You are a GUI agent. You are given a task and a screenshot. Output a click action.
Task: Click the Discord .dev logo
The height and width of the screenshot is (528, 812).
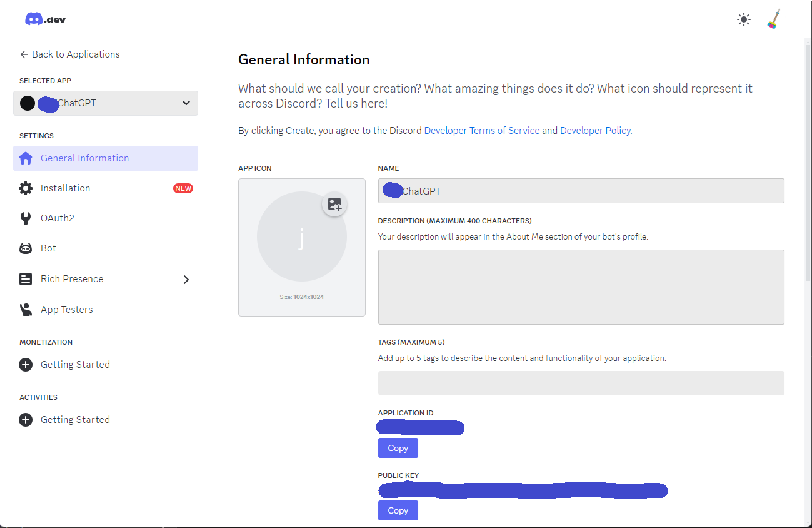[x=45, y=19]
